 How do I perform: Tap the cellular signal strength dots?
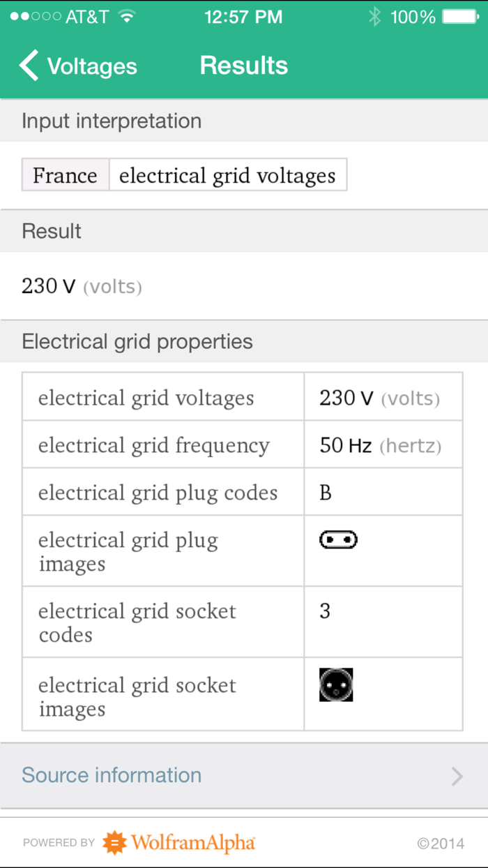pyautogui.click(x=35, y=17)
